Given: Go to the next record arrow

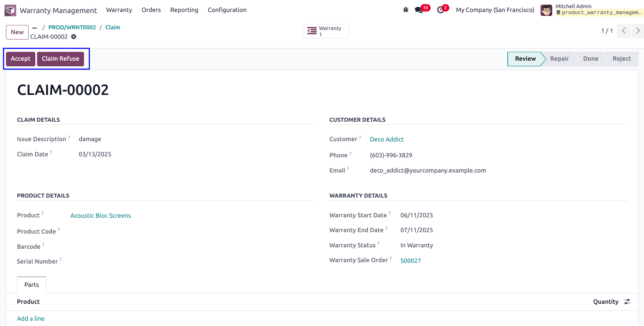Looking at the screenshot, I should click(638, 31).
